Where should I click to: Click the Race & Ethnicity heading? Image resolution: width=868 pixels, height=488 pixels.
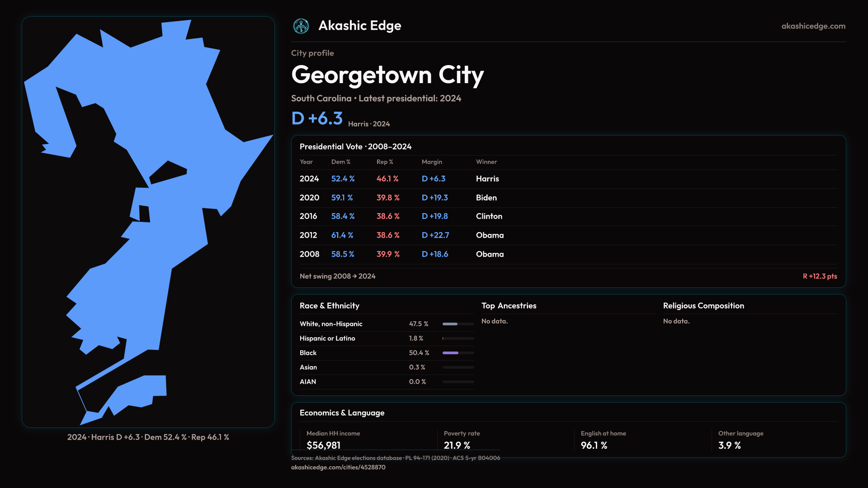coord(329,306)
